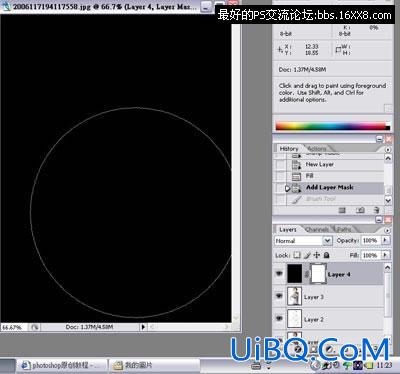Hide Layer 2 with its eye icon
This screenshot has width=400, height=374.
(279, 318)
